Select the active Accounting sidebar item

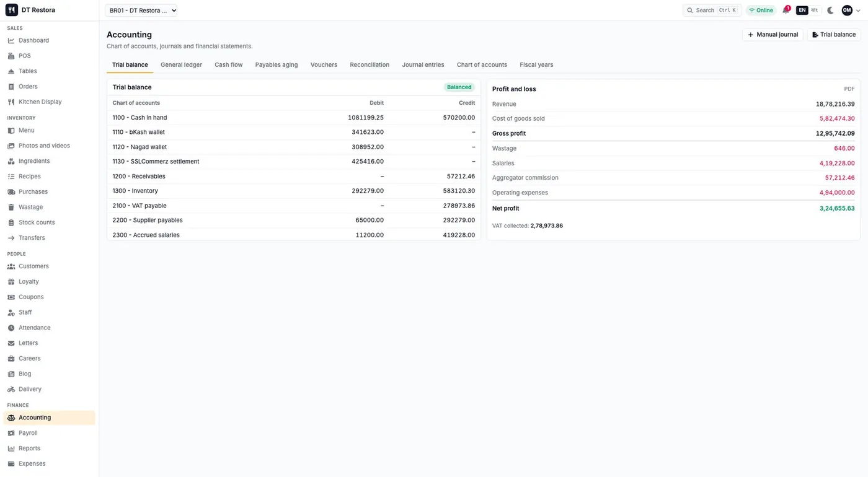pyautogui.click(x=50, y=418)
